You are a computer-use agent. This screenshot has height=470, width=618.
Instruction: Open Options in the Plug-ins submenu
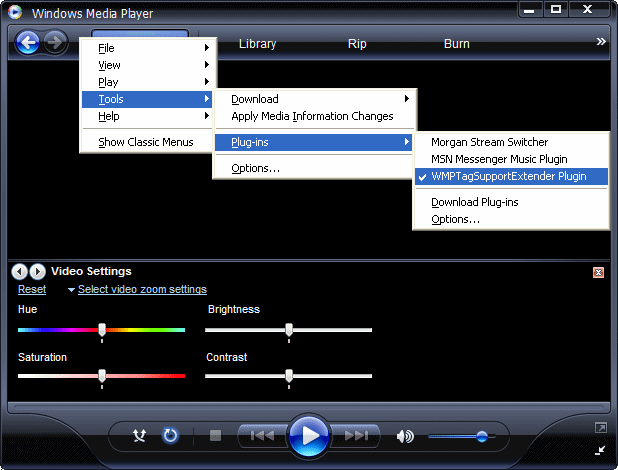(x=511, y=219)
